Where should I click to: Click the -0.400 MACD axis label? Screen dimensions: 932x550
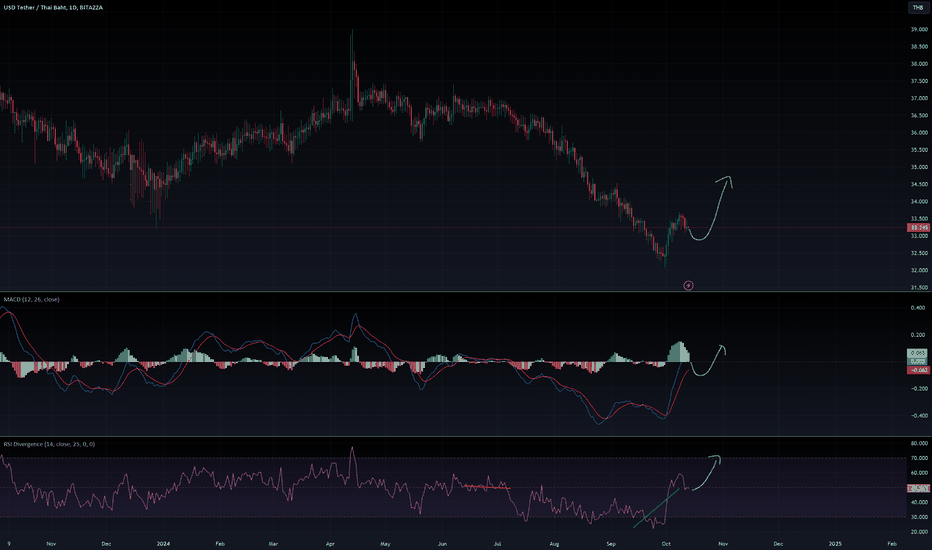tap(917, 416)
